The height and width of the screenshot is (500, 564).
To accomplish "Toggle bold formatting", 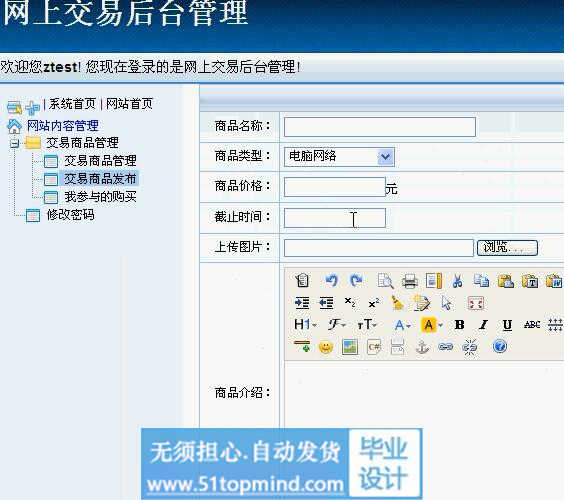I will pos(459,325).
